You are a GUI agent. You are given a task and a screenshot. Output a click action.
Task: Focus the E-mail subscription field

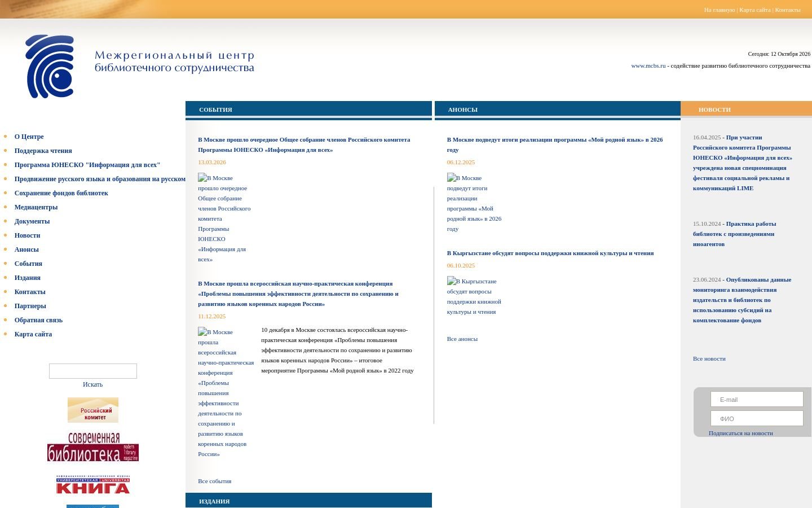click(x=757, y=399)
